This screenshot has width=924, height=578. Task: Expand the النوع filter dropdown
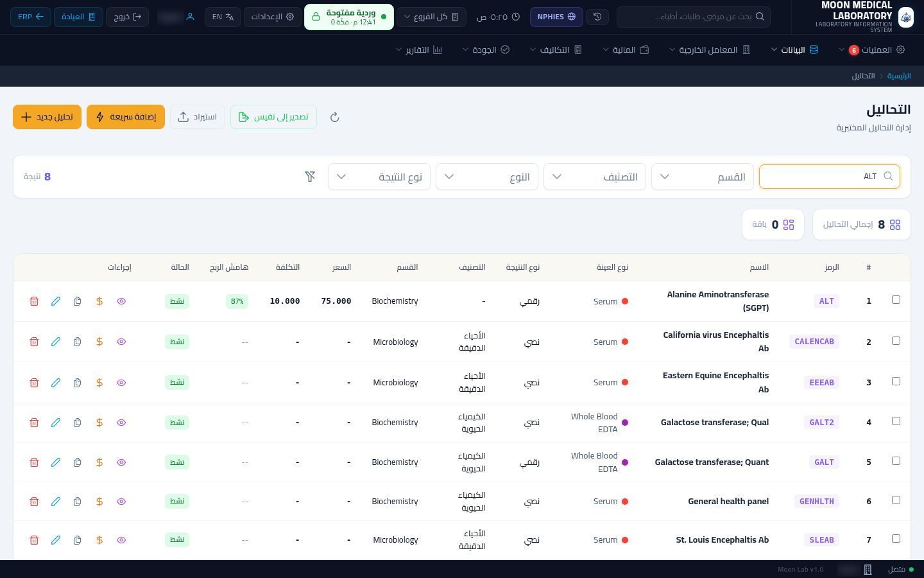coord(486,177)
